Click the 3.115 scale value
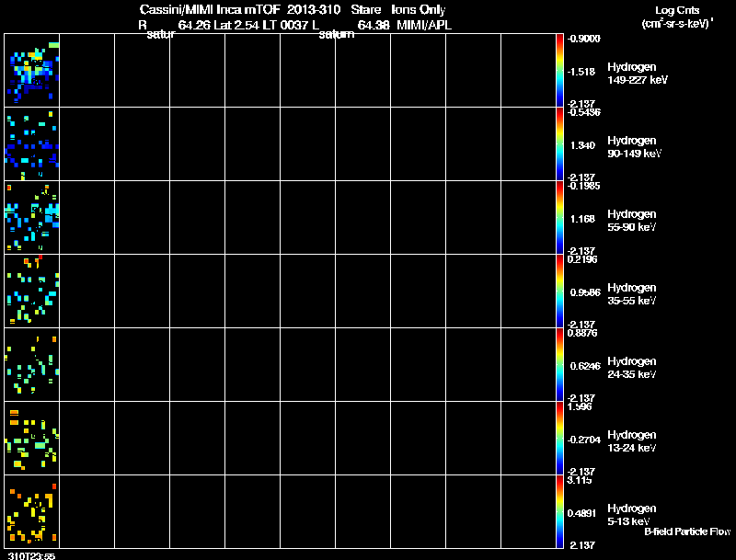The image size is (736, 560). point(580,480)
